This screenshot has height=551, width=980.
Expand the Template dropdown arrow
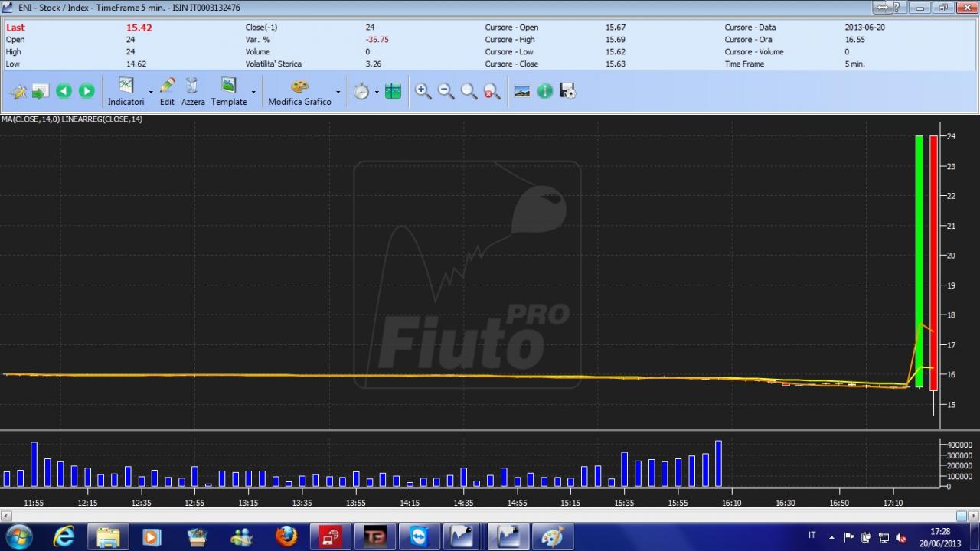pyautogui.click(x=253, y=92)
